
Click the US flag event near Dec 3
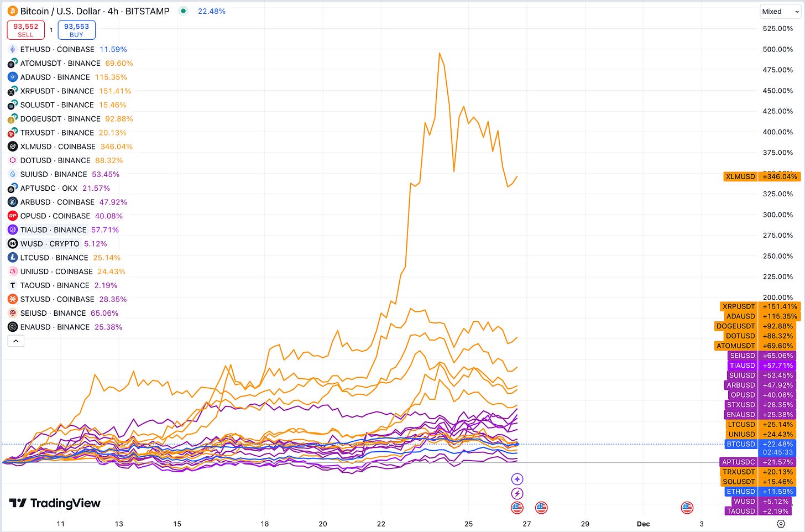(687, 507)
